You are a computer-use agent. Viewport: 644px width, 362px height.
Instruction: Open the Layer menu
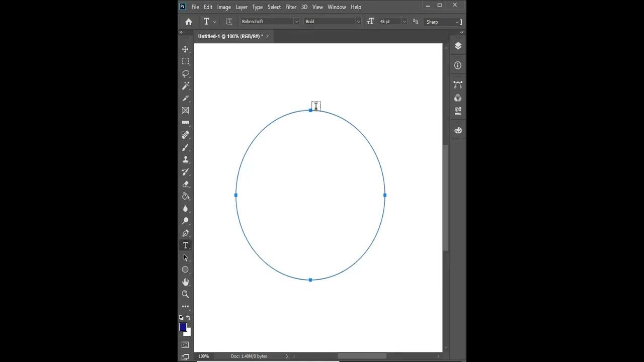(242, 7)
